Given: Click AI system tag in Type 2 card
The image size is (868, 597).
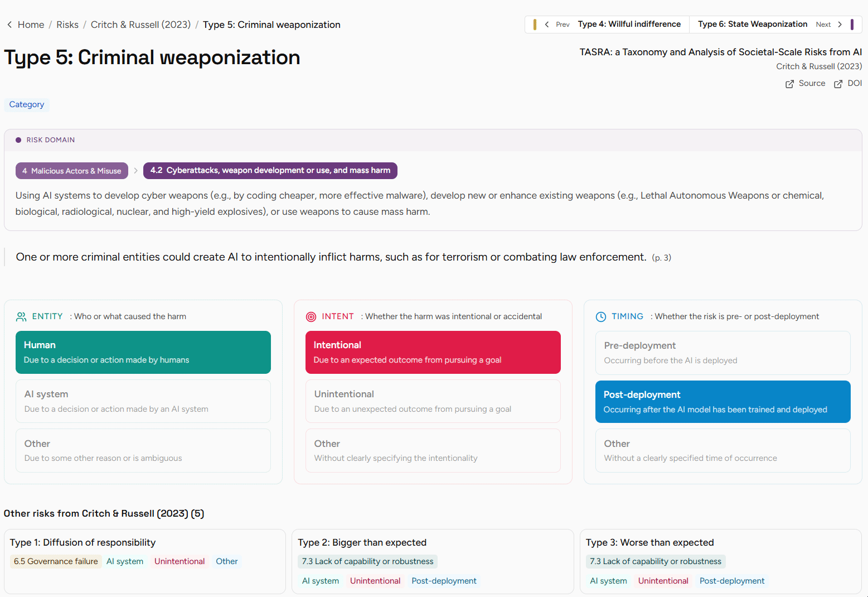Looking at the screenshot, I should pos(321,581).
